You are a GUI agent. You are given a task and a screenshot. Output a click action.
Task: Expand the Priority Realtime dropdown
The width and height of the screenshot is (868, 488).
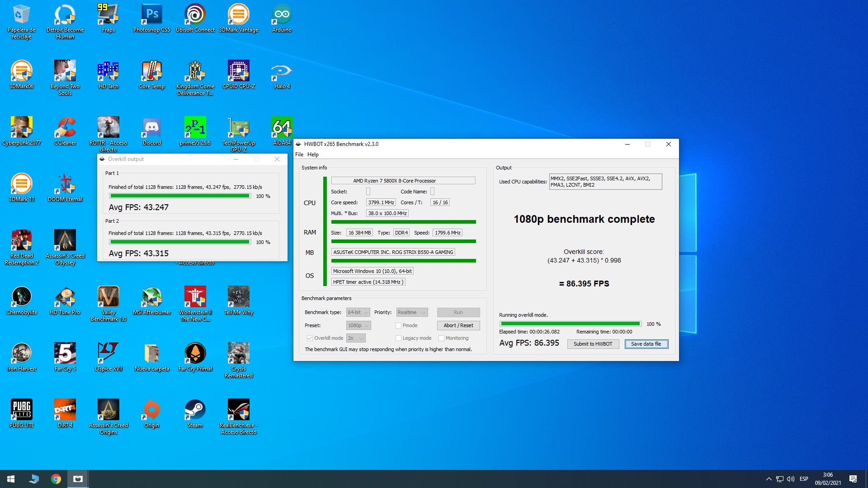(x=412, y=312)
